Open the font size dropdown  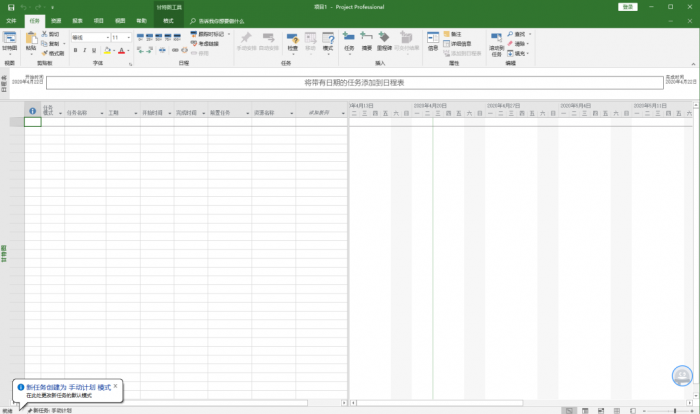(129, 38)
